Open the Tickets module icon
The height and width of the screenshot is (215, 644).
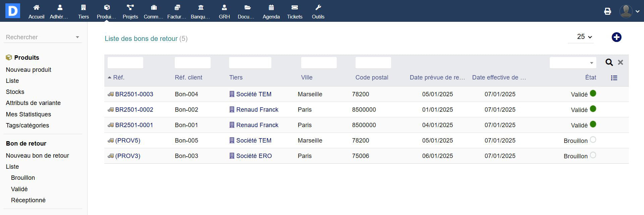click(x=294, y=8)
